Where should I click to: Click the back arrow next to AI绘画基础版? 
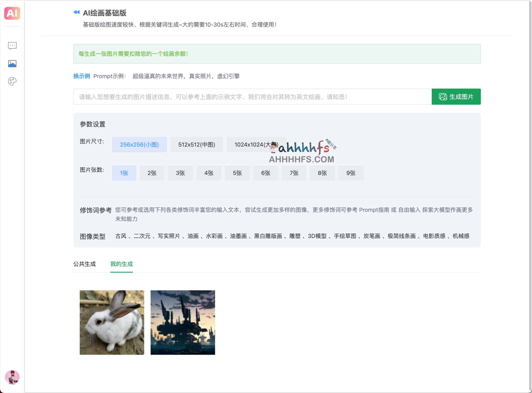click(x=76, y=12)
